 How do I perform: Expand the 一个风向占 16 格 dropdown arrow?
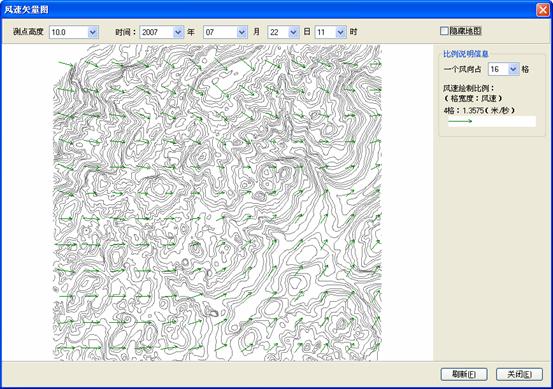tap(514, 69)
